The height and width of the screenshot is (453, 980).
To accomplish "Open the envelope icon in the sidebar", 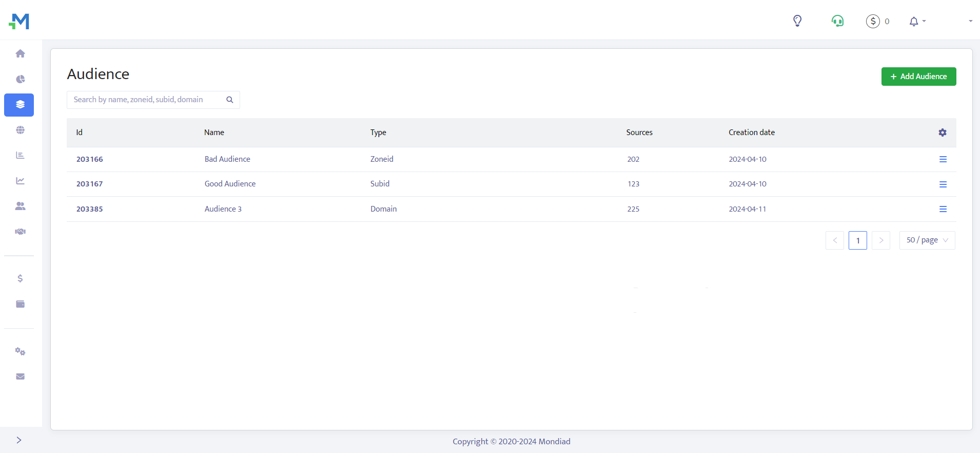I will point(20,376).
